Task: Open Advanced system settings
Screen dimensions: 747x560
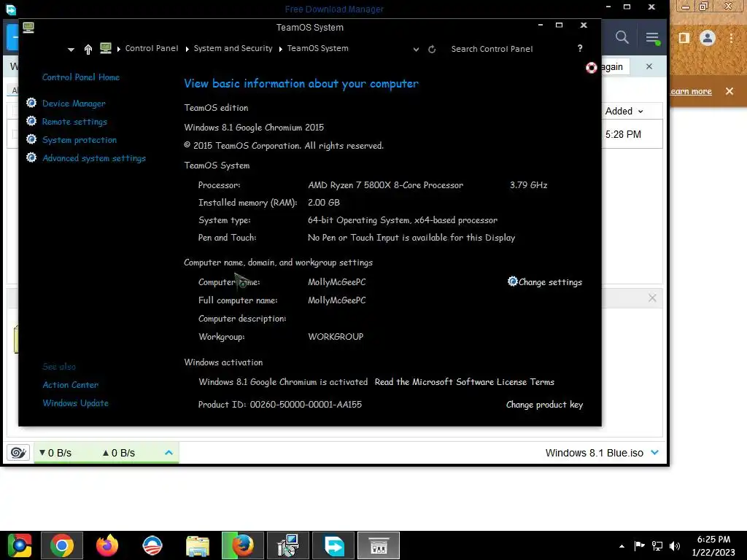Action: pos(94,158)
